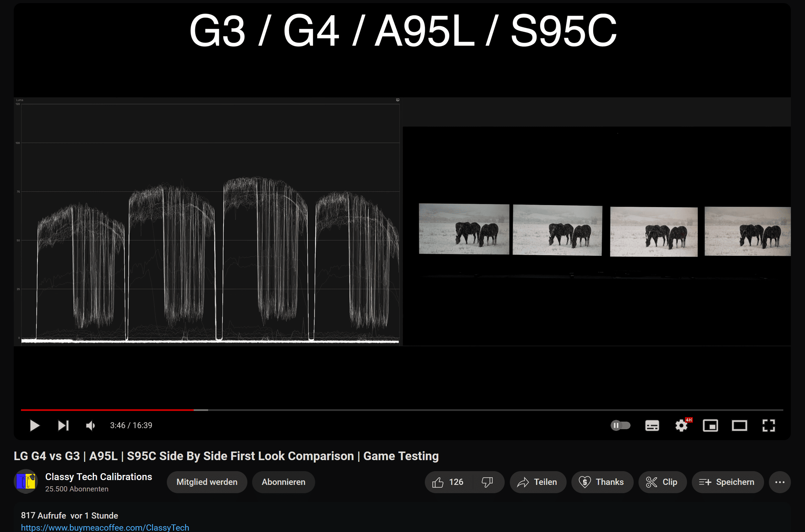Send a Thanks to the creator
The image size is (805, 532).
[602, 482]
